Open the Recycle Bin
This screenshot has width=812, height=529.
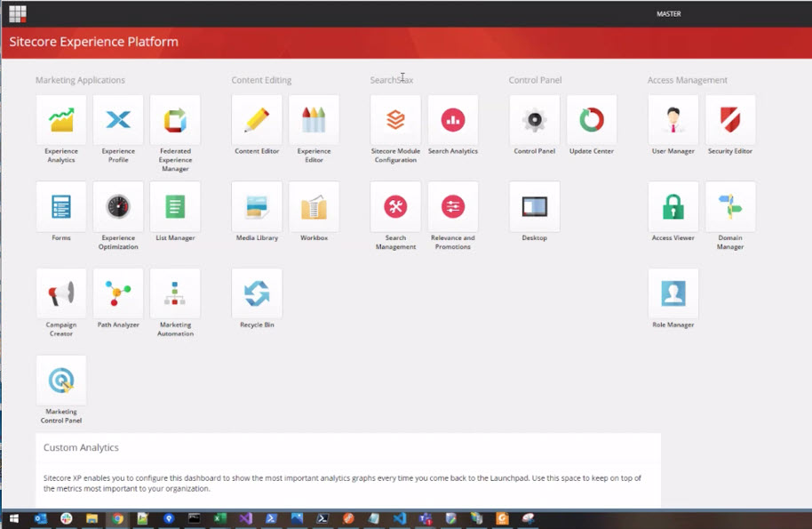[257, 293]
